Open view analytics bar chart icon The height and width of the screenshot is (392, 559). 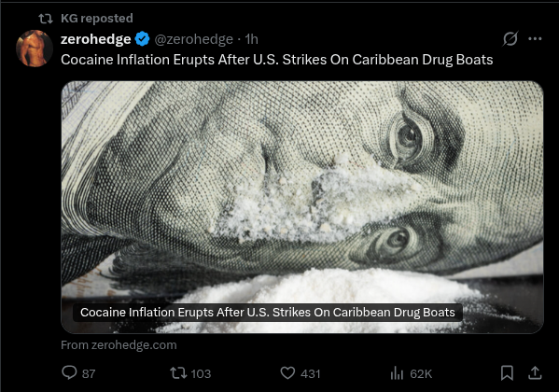[397, 373]
